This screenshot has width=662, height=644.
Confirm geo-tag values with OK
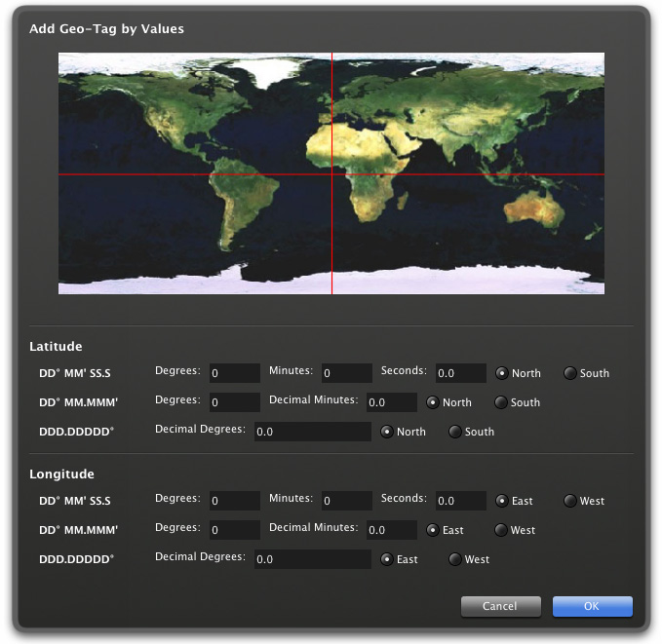(x=593, y=606)
